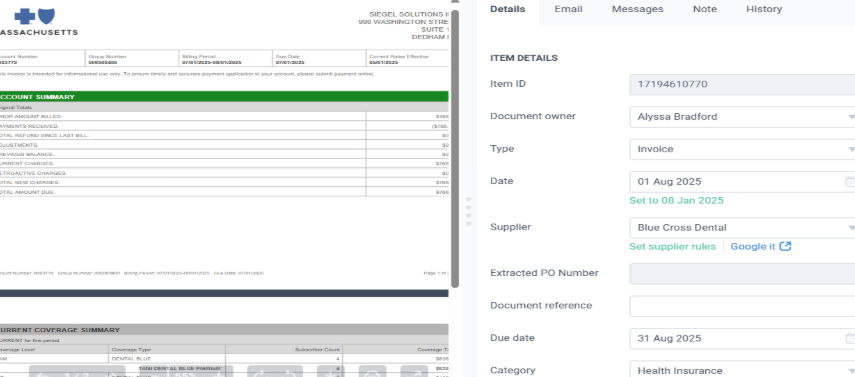
Task: Click the external link icon beside Google it
Action: tap(785, 247)
